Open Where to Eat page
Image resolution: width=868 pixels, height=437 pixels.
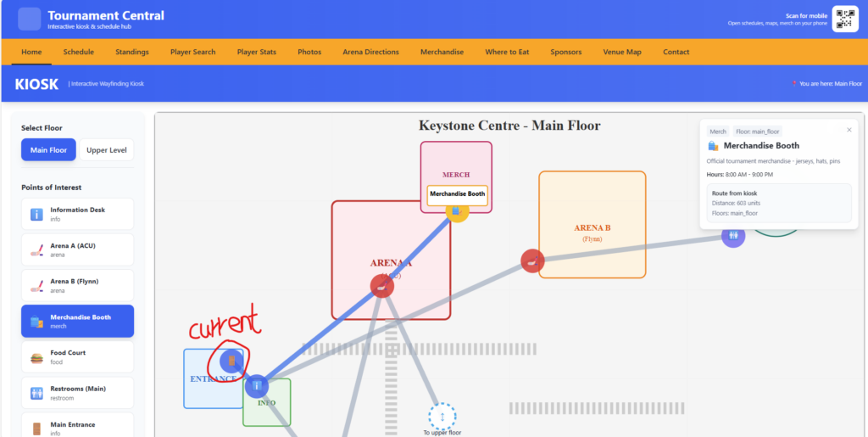tap(507, 52)
